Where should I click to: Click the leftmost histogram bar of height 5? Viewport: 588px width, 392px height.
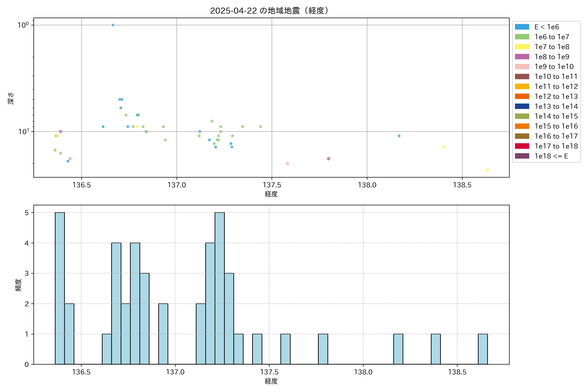pyautogui.click(x=60, y=288)
